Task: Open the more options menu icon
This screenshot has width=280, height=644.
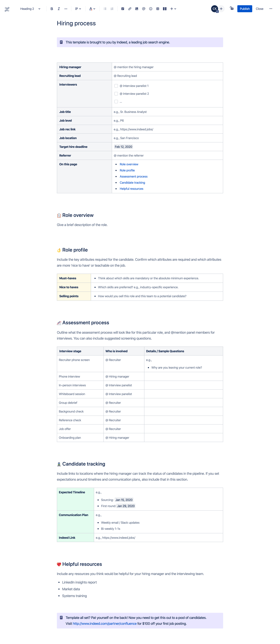Action: pos(271,8)
